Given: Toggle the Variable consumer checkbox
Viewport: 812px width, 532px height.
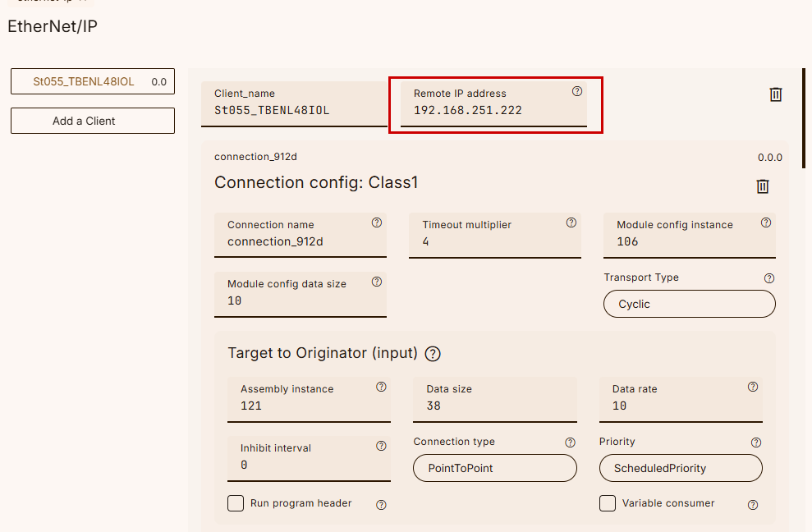Looking at the screenshot, I should [608, 503].
